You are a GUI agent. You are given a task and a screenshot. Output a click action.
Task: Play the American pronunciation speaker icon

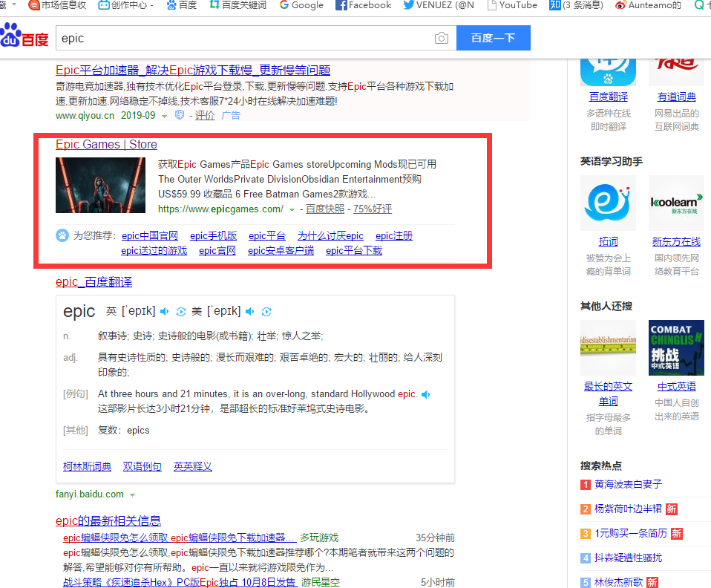point(250,311)
